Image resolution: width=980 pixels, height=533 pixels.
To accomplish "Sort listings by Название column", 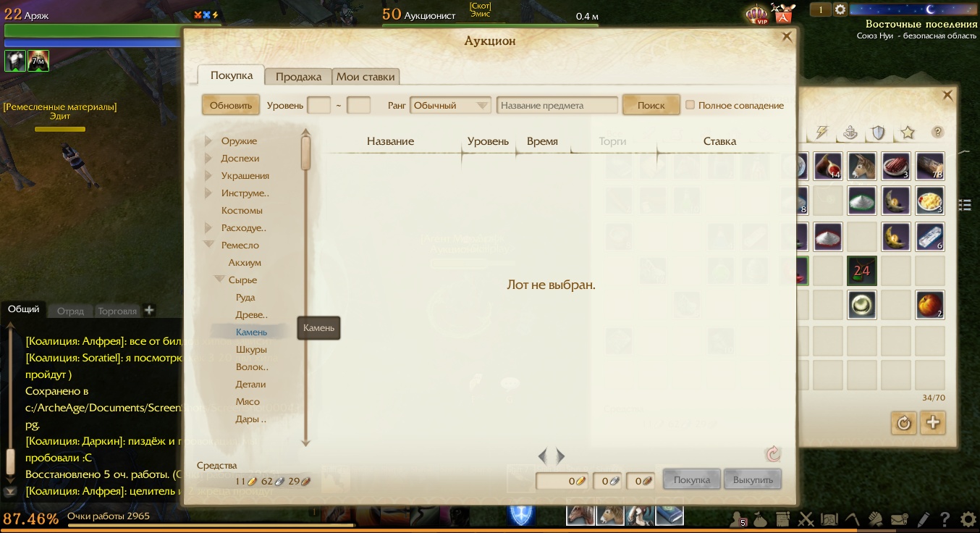I will (x=391, y=141).
